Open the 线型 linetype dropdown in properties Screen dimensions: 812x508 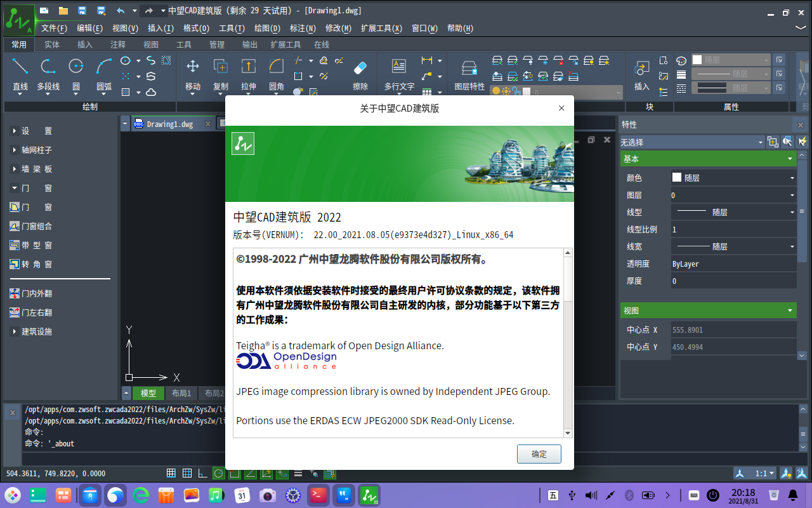click(x=734, y=212)
